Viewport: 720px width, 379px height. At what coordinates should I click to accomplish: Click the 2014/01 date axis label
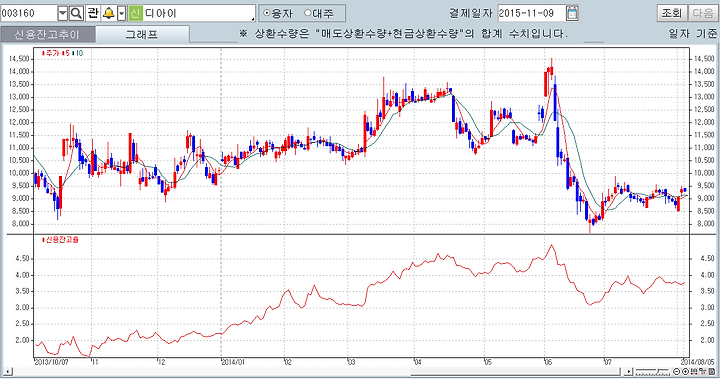233,362
